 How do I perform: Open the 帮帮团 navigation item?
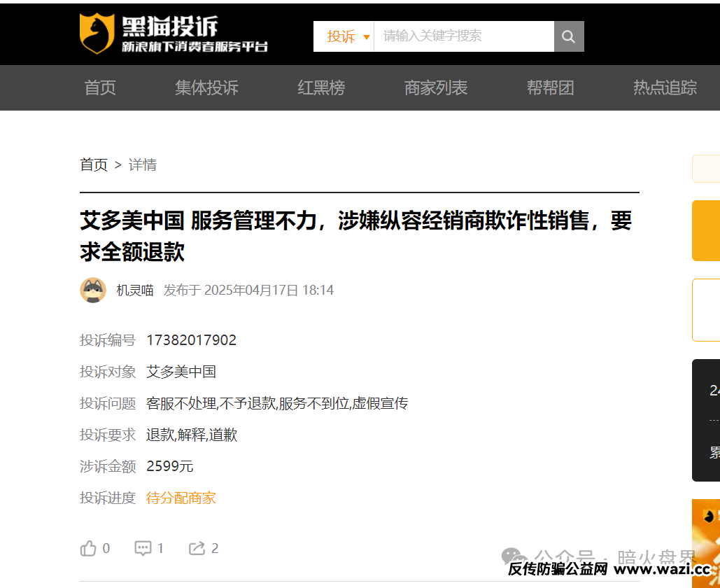point(551,87)
